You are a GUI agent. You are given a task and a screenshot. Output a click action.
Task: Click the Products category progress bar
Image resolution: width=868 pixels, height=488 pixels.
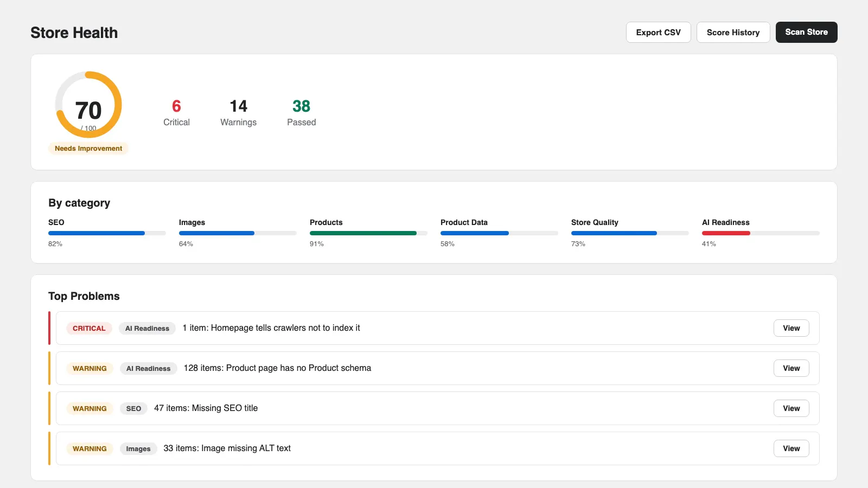click(x=368, y=233)
